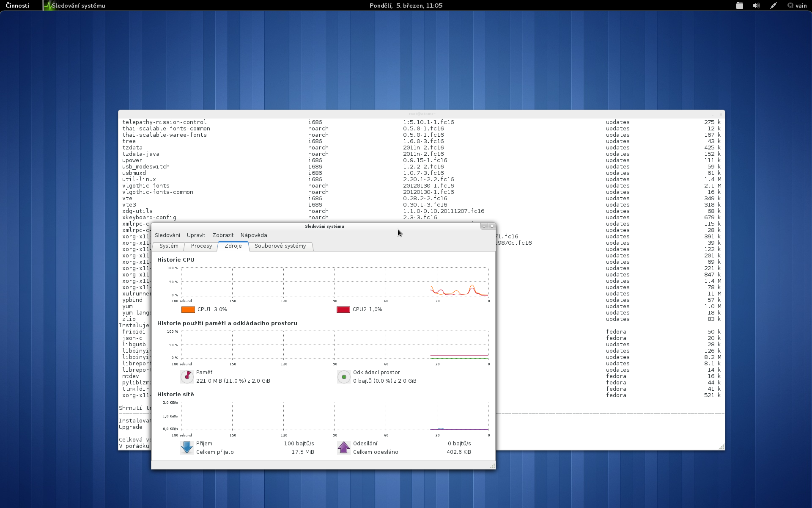Open the vain user menu

pos(797,6)
